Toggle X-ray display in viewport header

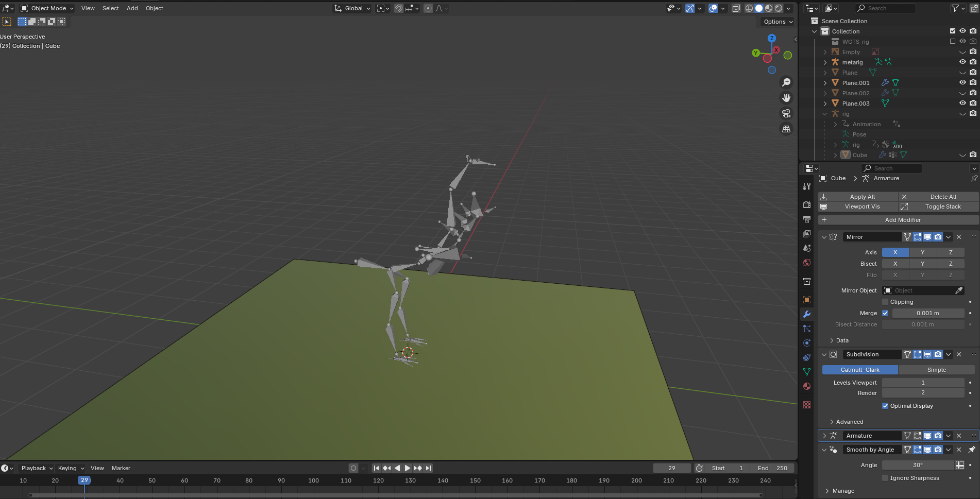tap(736, 8)
